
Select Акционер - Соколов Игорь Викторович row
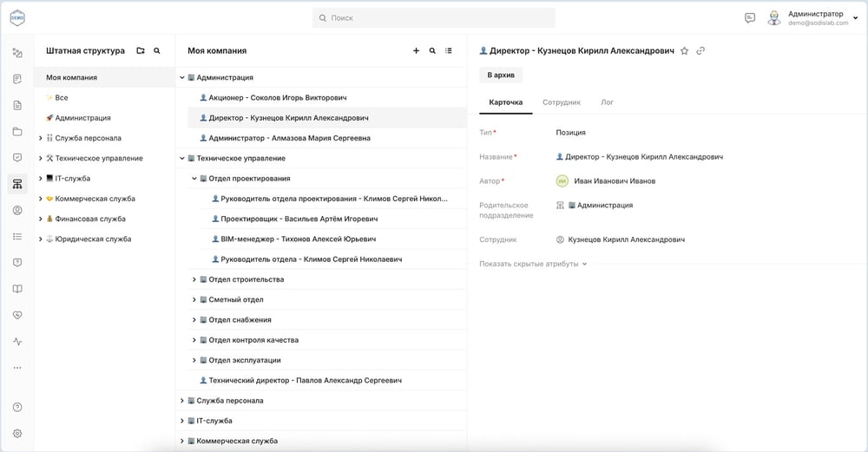tap(326, 97)
